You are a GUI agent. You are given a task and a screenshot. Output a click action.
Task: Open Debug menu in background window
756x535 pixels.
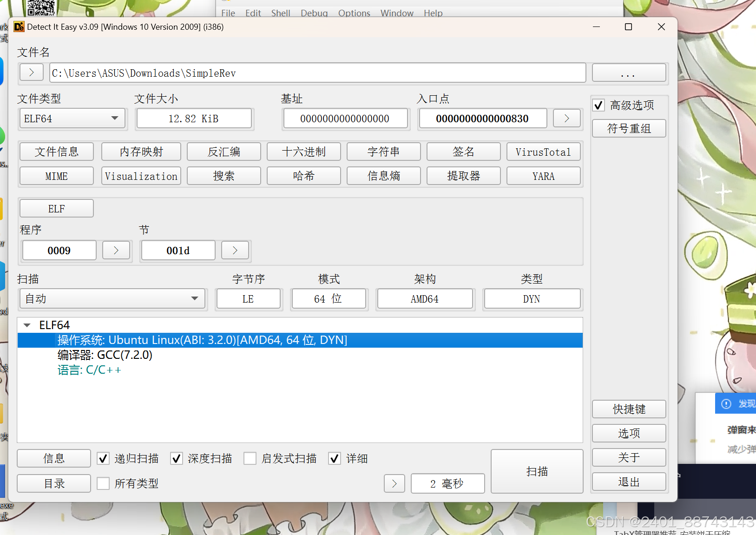point(314,13)
